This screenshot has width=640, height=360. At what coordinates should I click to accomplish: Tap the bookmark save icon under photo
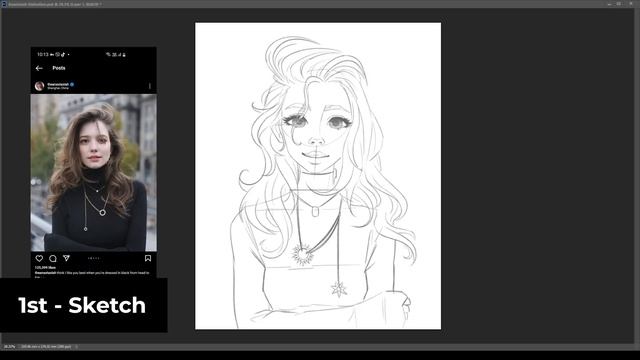coord(148,258)
